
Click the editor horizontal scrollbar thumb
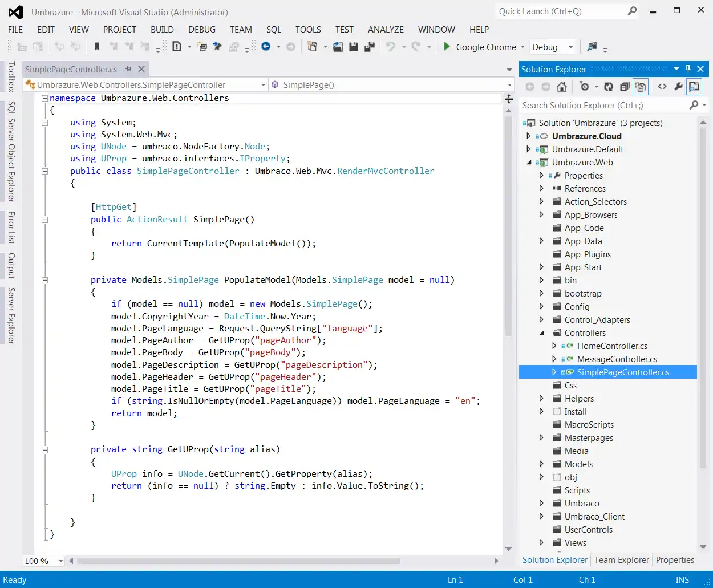click(238, 561)
